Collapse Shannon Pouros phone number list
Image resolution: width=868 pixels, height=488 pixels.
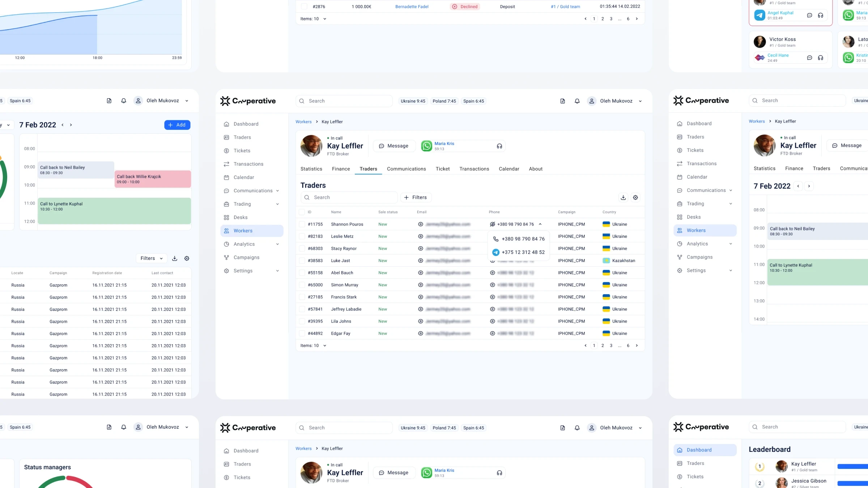pyautogui.click(x=540, y=224)
